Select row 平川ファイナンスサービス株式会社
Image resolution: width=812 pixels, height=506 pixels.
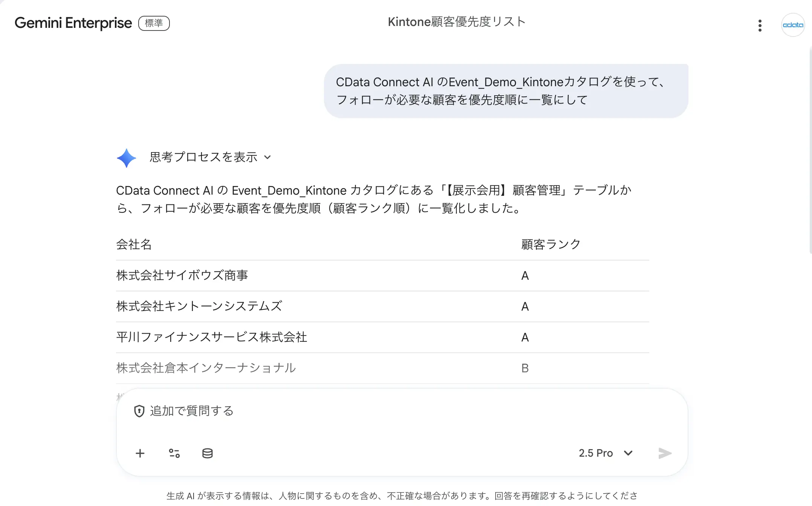(382, 337)
